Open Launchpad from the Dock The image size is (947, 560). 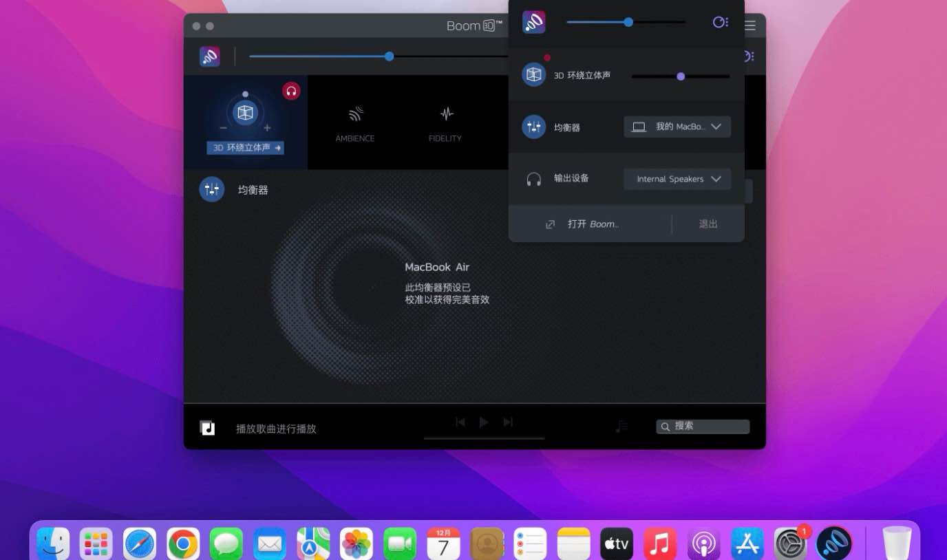[96, 544]
